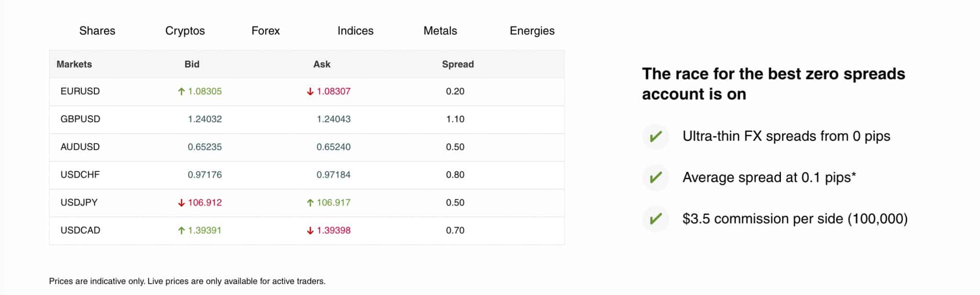Click the checkmark beside Average spread at 0.1 pips

(655, 177)
